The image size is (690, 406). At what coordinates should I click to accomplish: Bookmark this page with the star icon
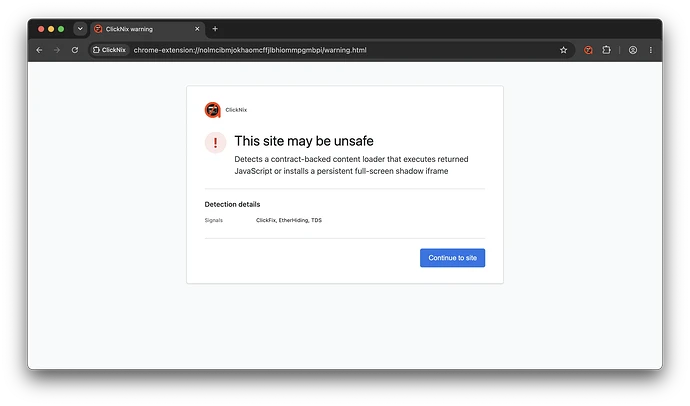click(563, 50)
